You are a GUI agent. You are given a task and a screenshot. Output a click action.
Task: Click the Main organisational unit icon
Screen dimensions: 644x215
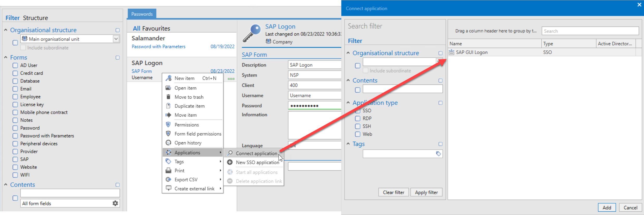pyautogui.click(x=25, y=39)
